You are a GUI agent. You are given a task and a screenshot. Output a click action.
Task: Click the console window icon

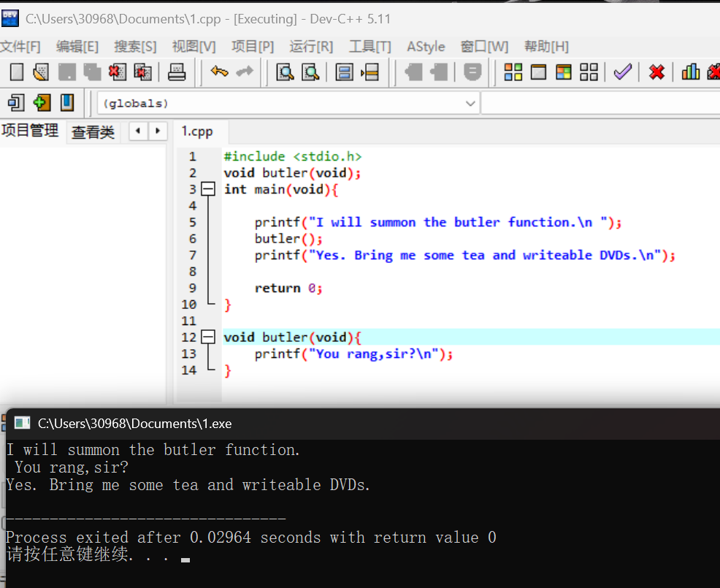(x=22, y=423)
